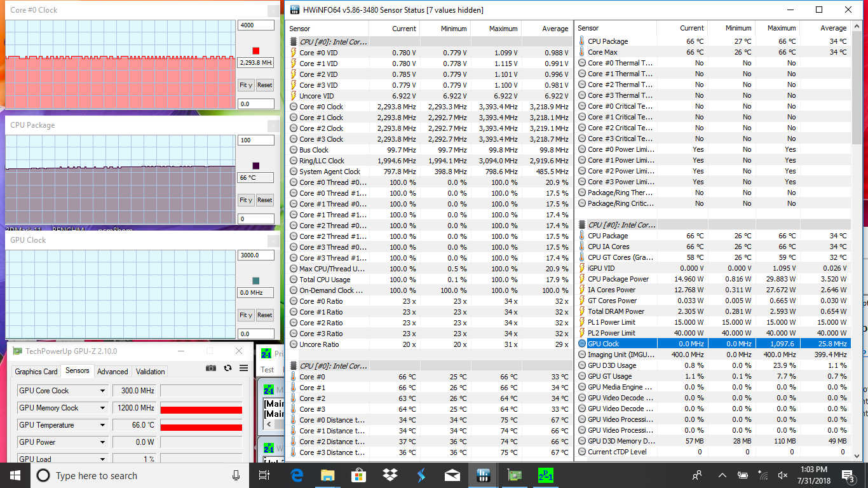Click Fit y in Core #0 Clock graph
This screenshot has height=488, width=868.
click(x=246, y=85)
